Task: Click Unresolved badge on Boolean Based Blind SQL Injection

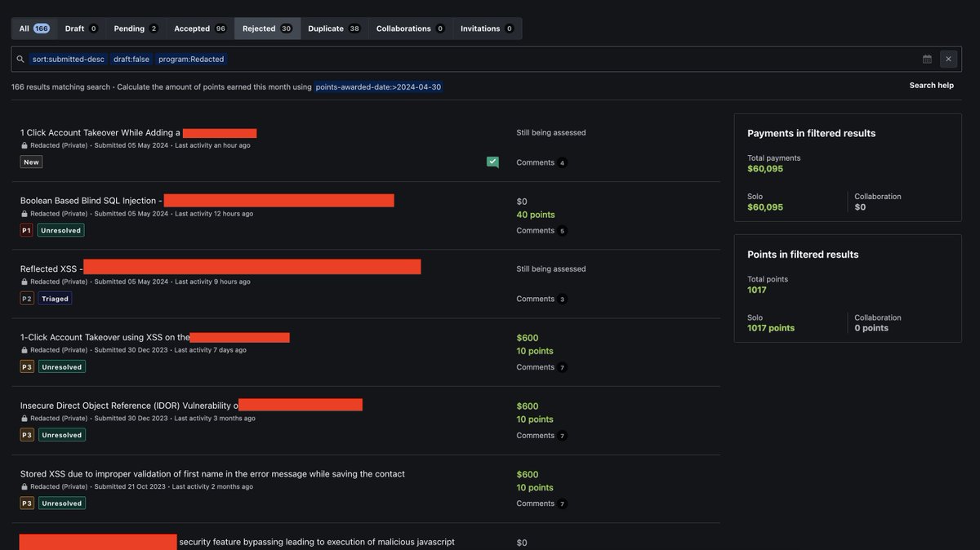Action: click(61, 230)
